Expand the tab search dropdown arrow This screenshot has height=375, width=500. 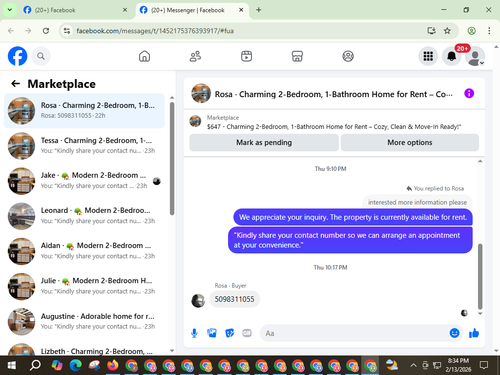point(10,10)
